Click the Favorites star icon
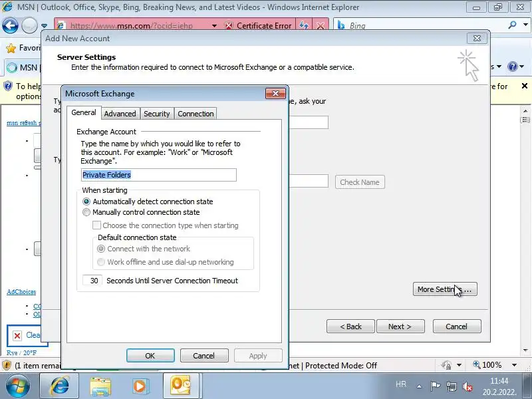The image size is (532, 399). 11,49
